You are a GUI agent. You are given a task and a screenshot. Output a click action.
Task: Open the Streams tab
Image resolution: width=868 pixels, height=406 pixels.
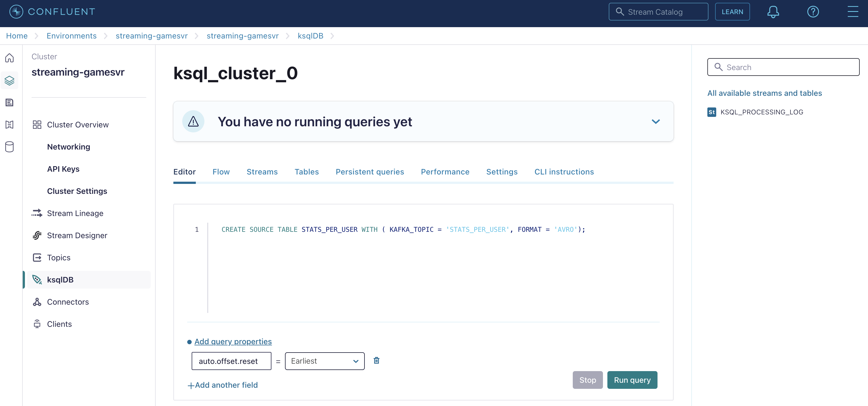point(262,172)
